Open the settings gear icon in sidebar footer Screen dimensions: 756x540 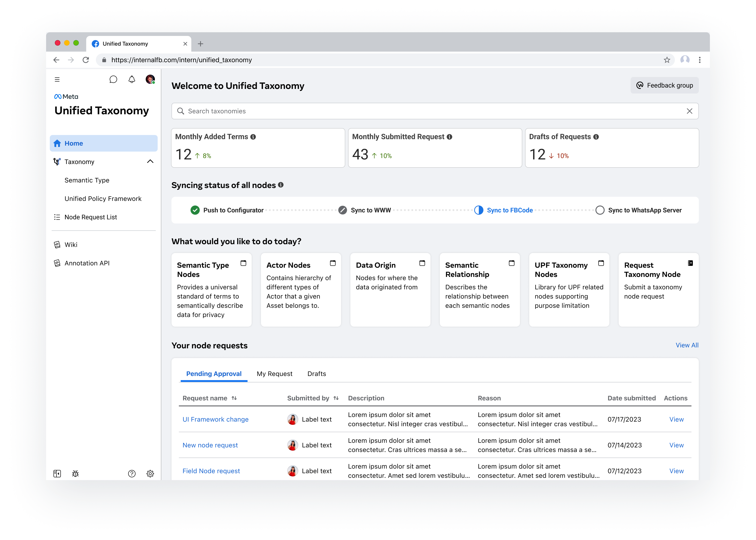pyautogui.click(x=150, y=473)
